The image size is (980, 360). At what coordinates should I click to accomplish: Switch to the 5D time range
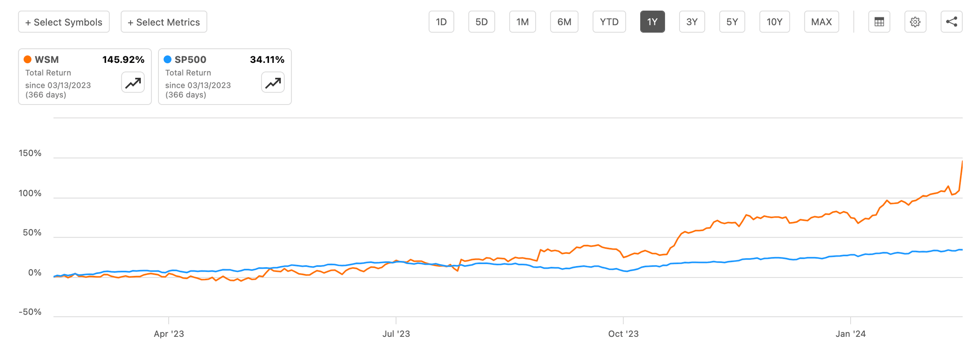(x=481, y=22)
